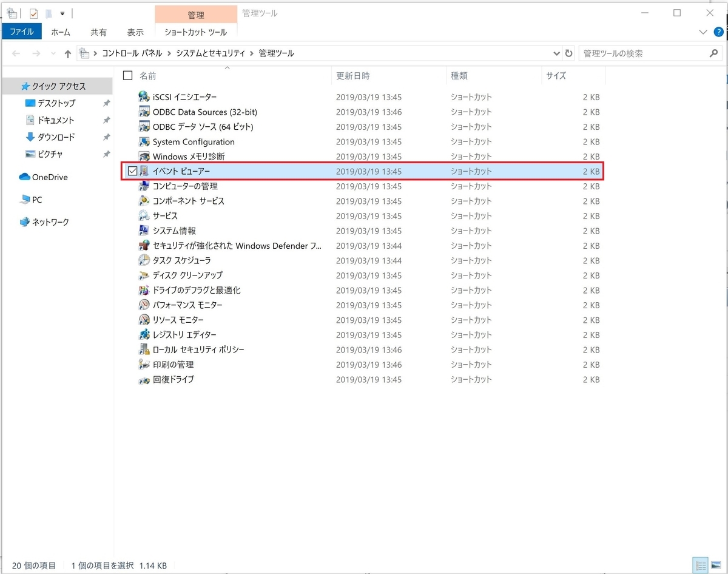
Task: Click the コンピューターの管理 icon
Action: 144,186
